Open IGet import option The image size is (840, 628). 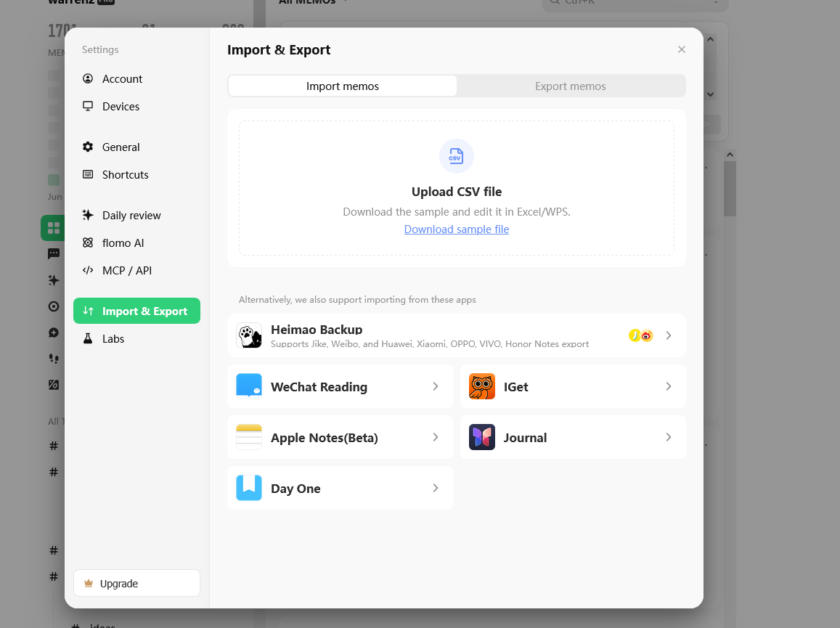[x=574, y=386]
